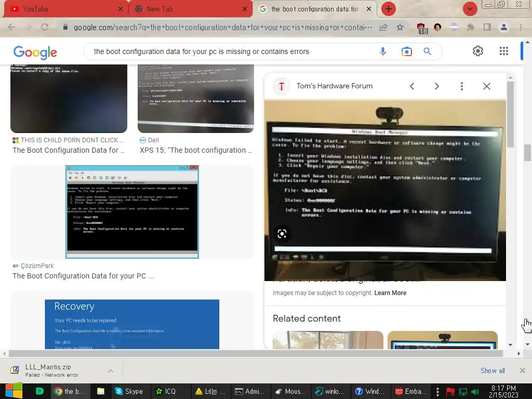
Task: Open the Extensions puzzle icon
Action: point(470,27)
